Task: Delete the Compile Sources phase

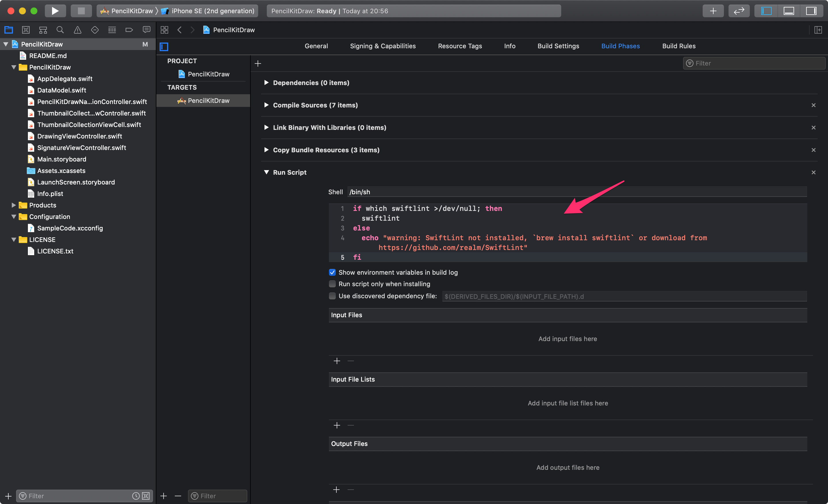Action: pos(813,105)
